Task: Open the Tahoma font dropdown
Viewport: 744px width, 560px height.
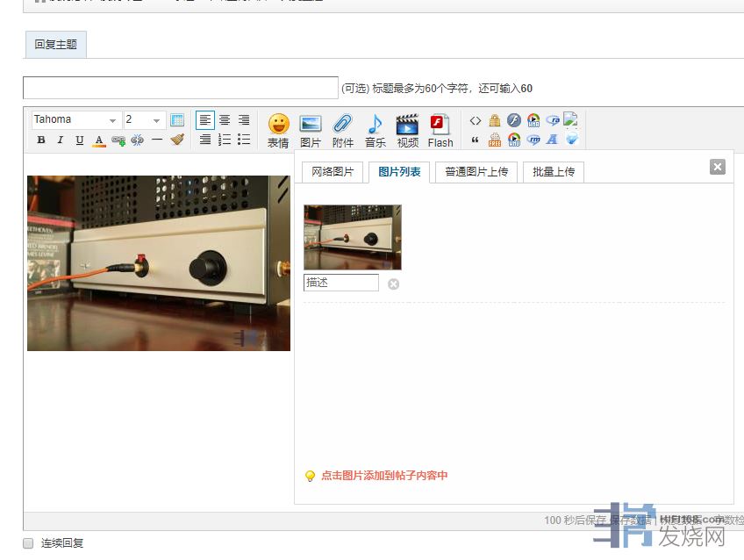Action: (x=76, y=120)
